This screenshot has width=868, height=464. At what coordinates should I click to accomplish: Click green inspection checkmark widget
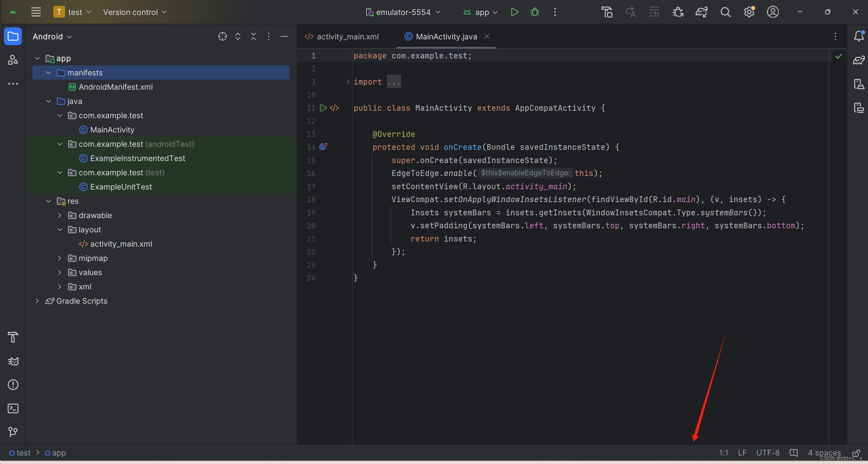coord(838,56)
